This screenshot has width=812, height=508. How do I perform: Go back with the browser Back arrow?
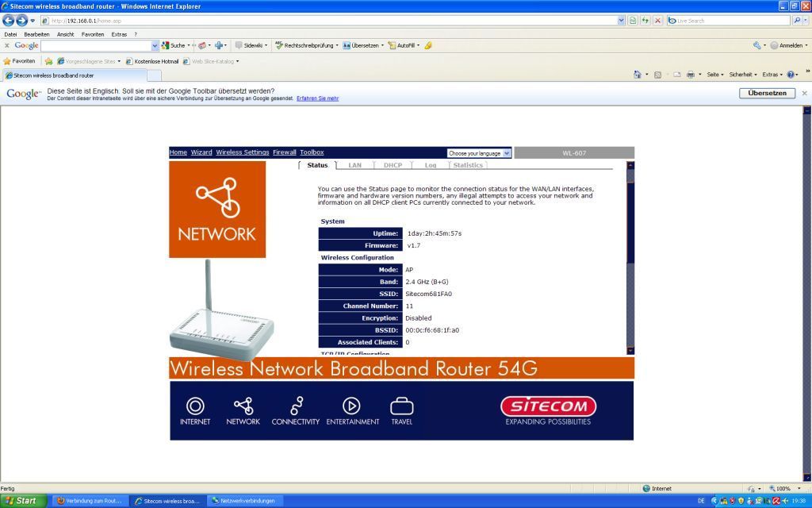[x=8, y=21]
